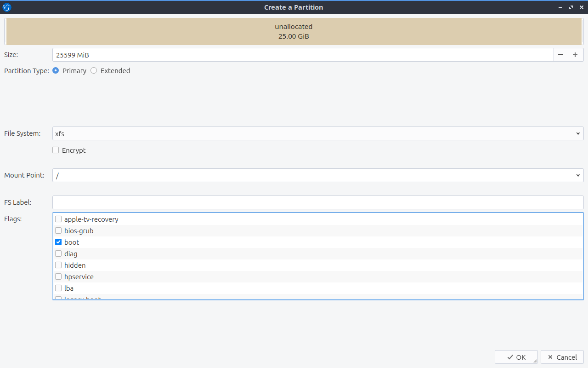Click the Size input field
588x368 pixels.
[302, 55]
